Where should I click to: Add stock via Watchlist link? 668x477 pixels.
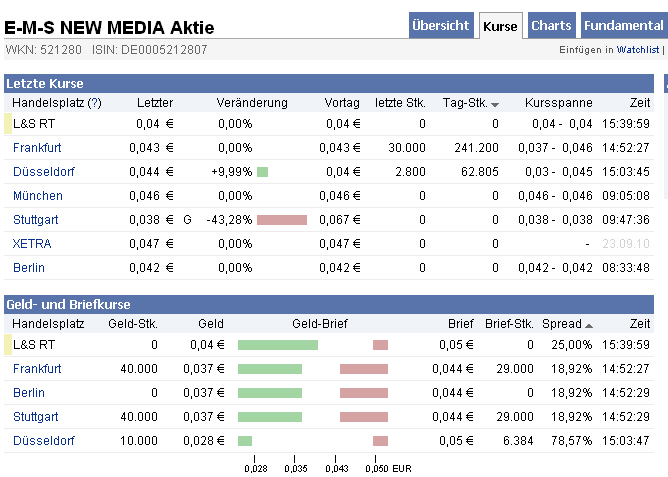pyautogui.click(x=638, y=50)
